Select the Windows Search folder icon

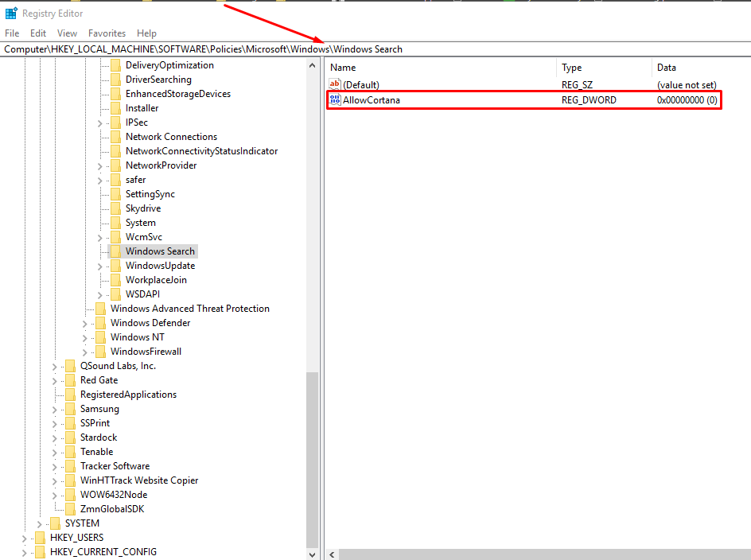pos(115,251)
